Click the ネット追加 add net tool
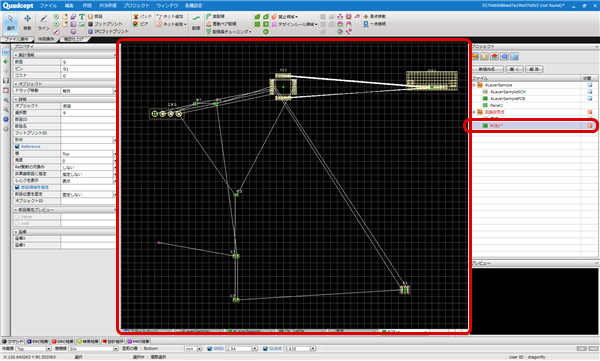This screenshot has width=600, height=361. click(170, 17)
